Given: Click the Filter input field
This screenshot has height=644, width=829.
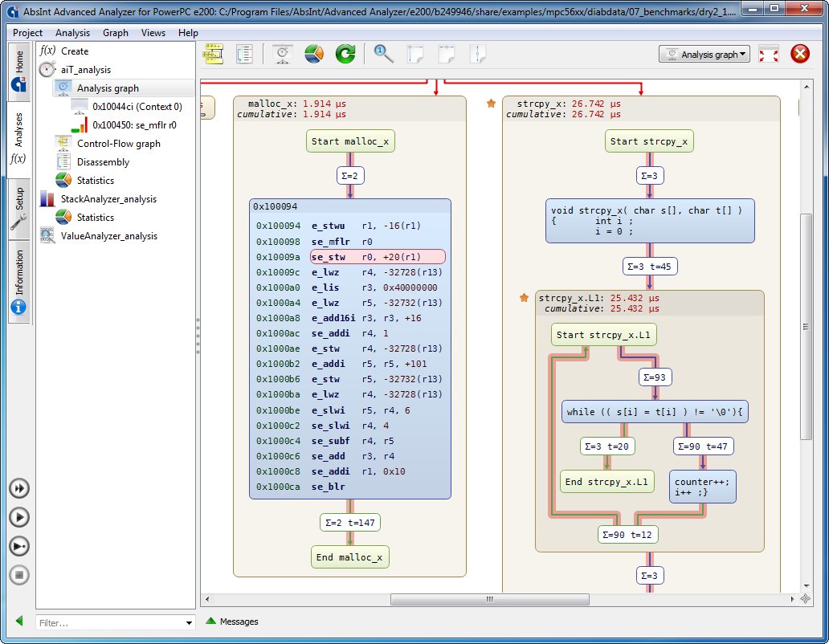Looking at the screenshot, I should click(110, 622).
